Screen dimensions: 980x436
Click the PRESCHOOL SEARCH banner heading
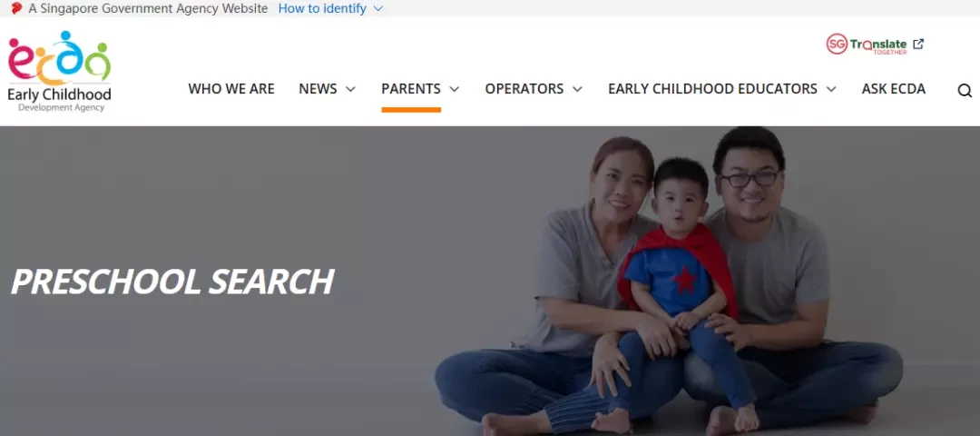point(172,282)
